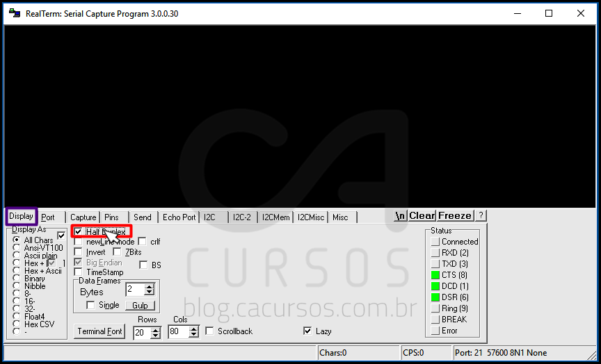Select Ascii plain display mode

pyautogui.click(x=17, y=256)
